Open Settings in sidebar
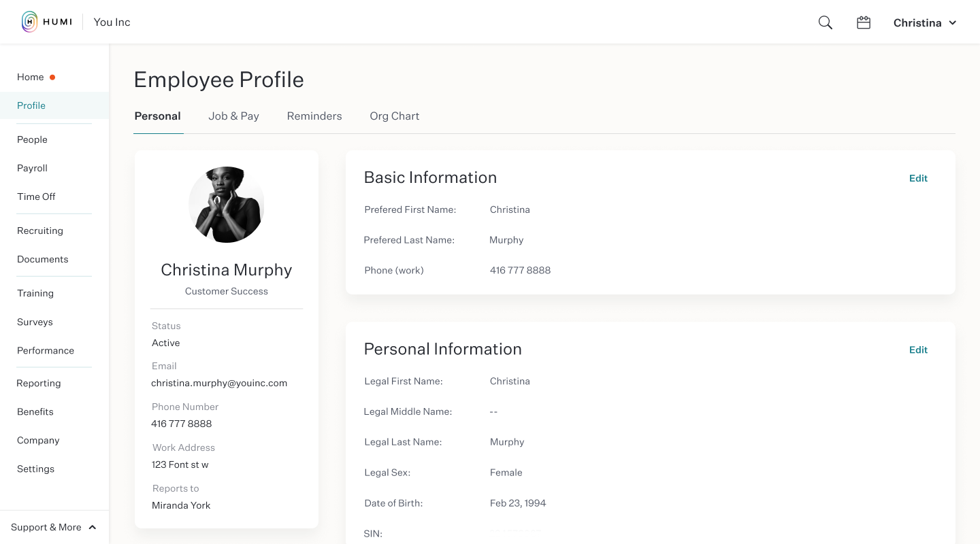This screenshot has height=544, width=980. click(x=35, y=469)
